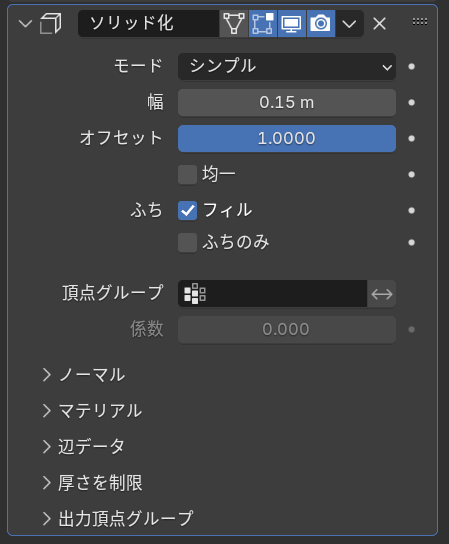Toggle viewport display monitor icon
This screenshot has height=544, width=449.
pos(291,24)
